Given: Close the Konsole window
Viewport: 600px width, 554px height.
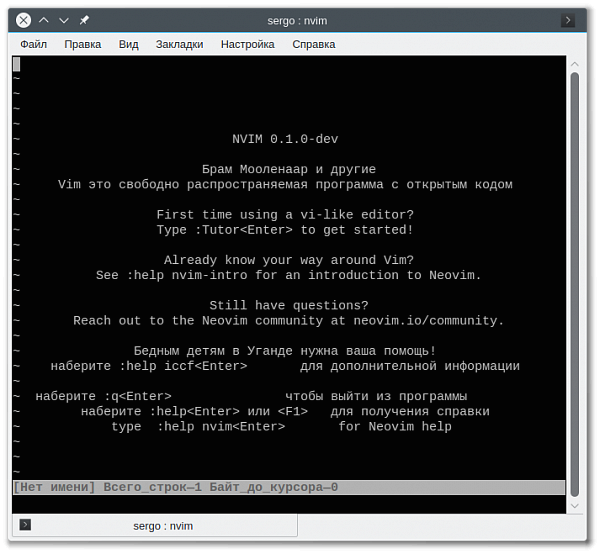Looking at the screenshot, I should tap(23, 20).
